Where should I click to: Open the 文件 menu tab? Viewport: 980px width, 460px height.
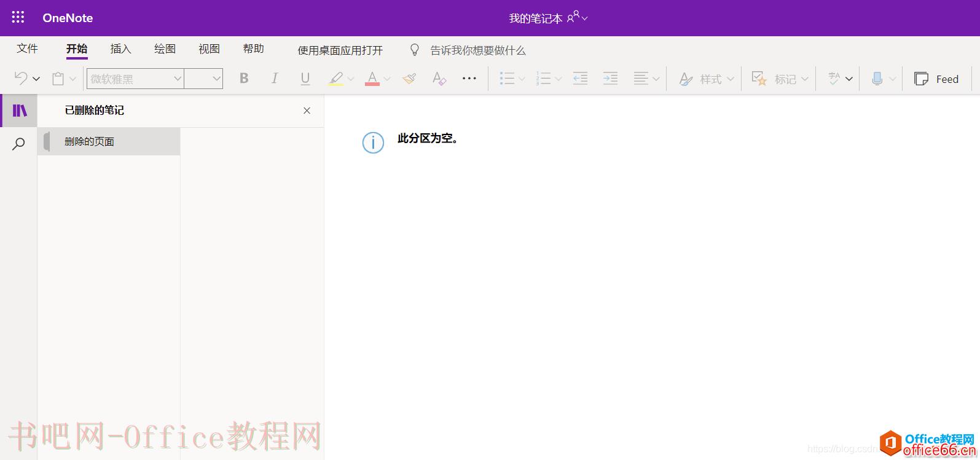point(27,49)
